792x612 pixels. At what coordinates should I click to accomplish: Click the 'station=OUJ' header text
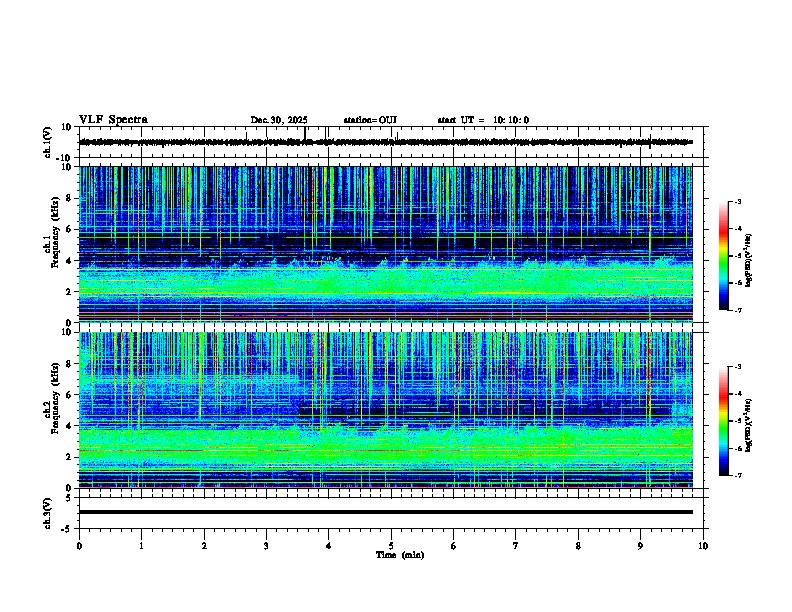[370, 120]
